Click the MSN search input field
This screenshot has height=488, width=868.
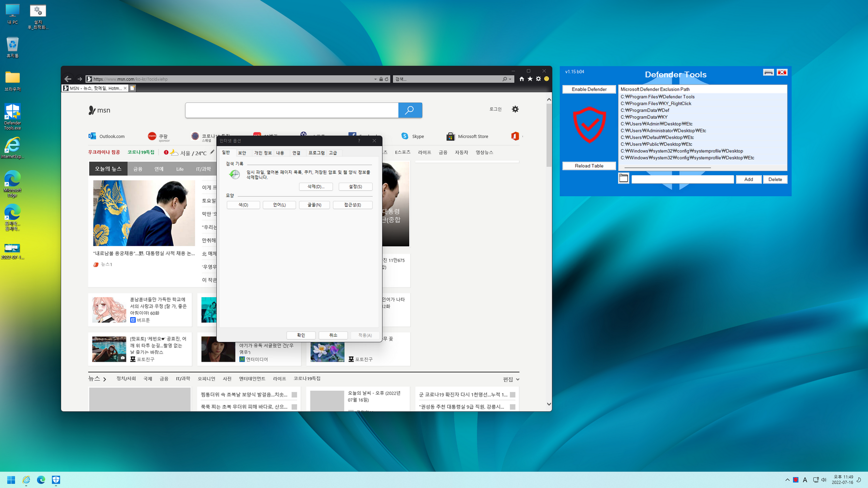point(292,110)
